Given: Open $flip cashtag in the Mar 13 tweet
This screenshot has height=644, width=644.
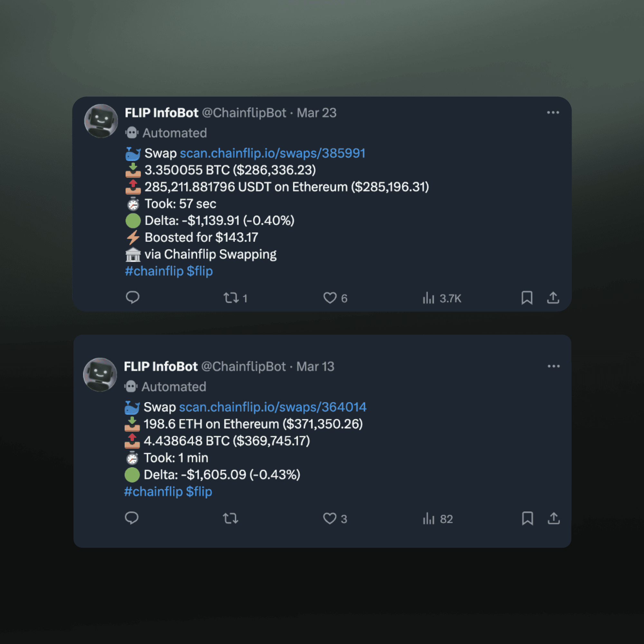Looking at the screenshot, I should [x=199, y=491].
